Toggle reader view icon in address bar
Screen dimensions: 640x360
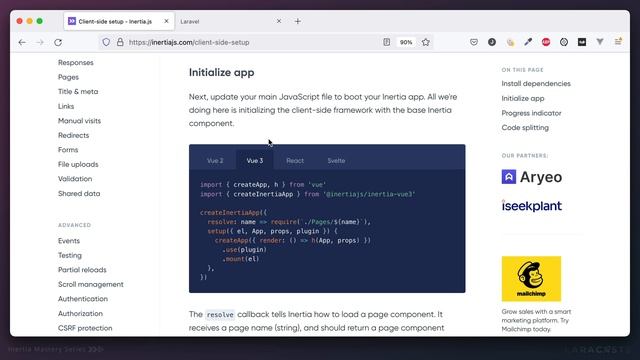click(x=387, y=42)
